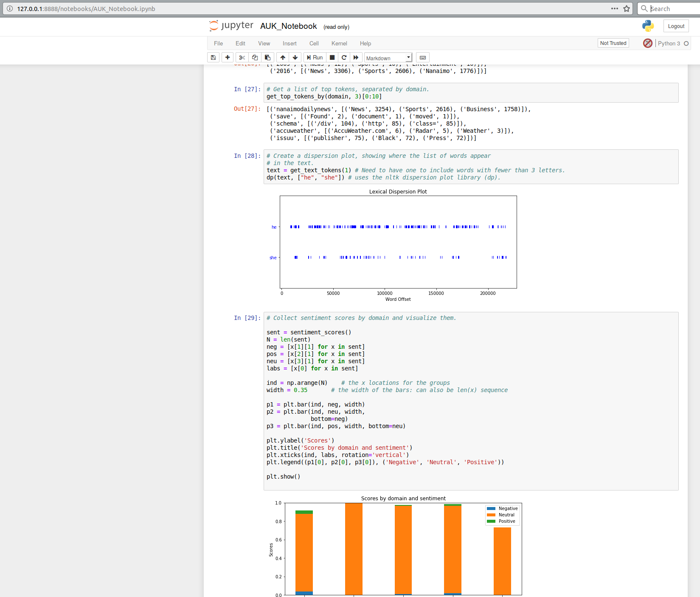Click the Scores by domain bar chart
This screenshot has width=700, height=597.
tap(395, 547)
